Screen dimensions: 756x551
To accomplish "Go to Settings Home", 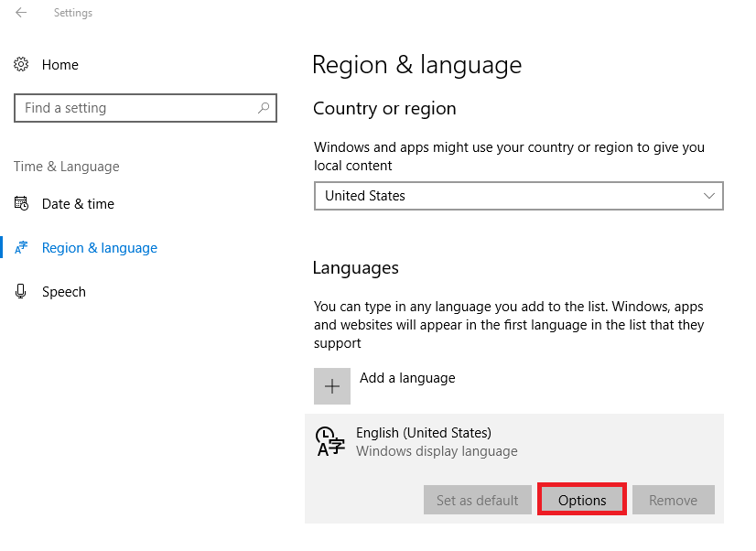I will tap(60, 65).
